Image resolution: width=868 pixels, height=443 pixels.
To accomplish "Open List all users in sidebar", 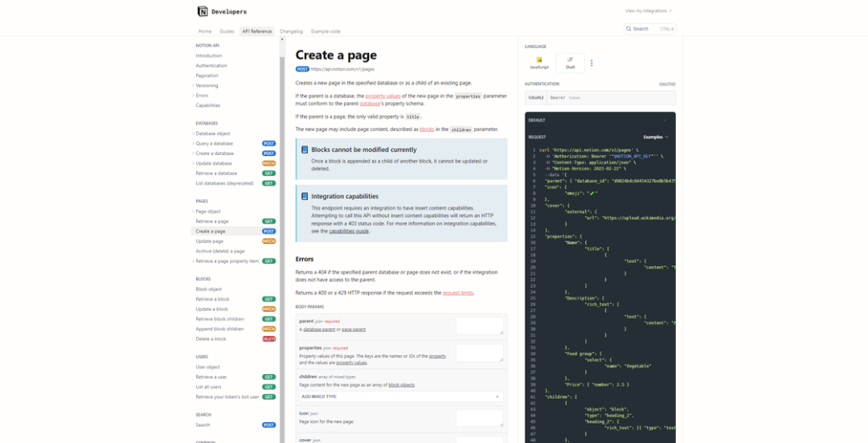I will click(x=208, y=387).
